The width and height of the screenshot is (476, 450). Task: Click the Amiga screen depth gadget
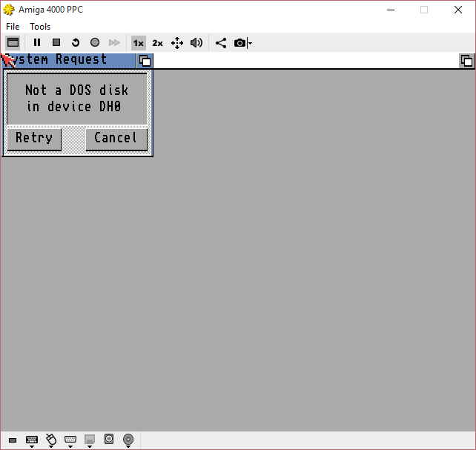[x=467, y=61]
